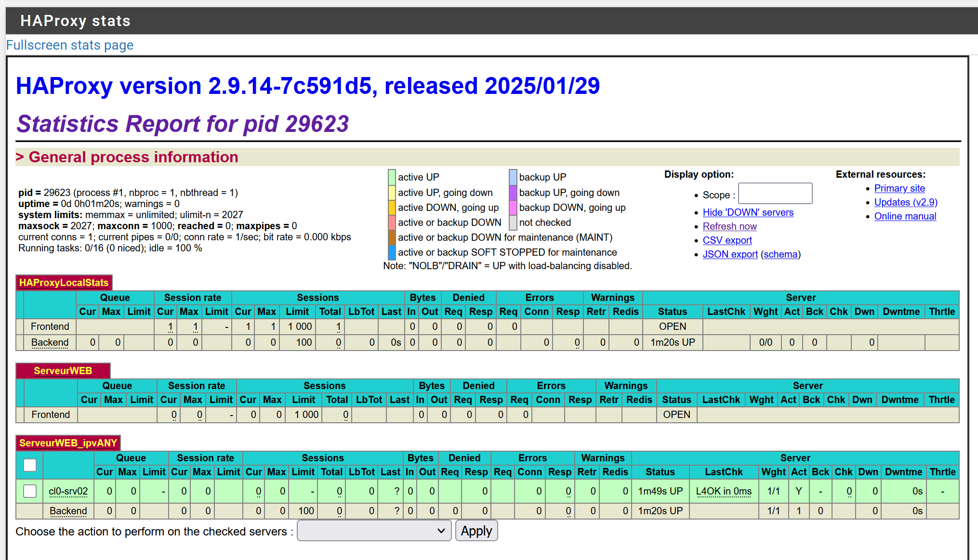Click the active DOWN, going up orange swatch

(392, 208)
